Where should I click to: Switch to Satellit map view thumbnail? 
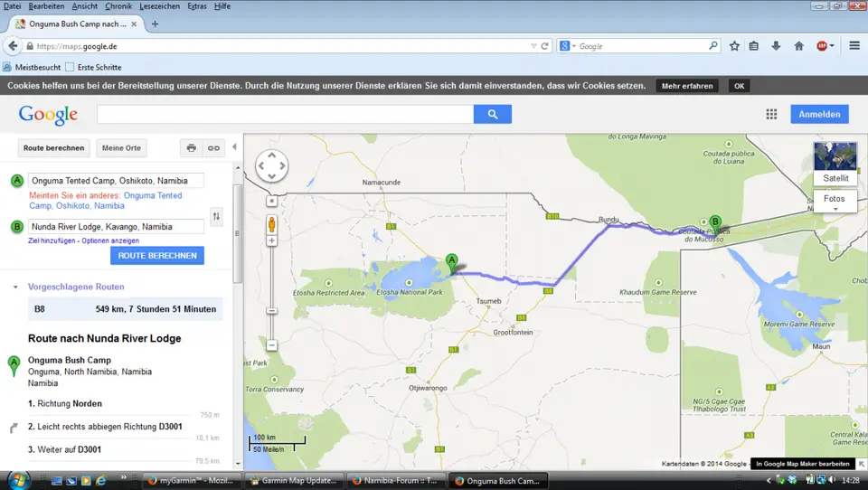[x=835, y=164]
